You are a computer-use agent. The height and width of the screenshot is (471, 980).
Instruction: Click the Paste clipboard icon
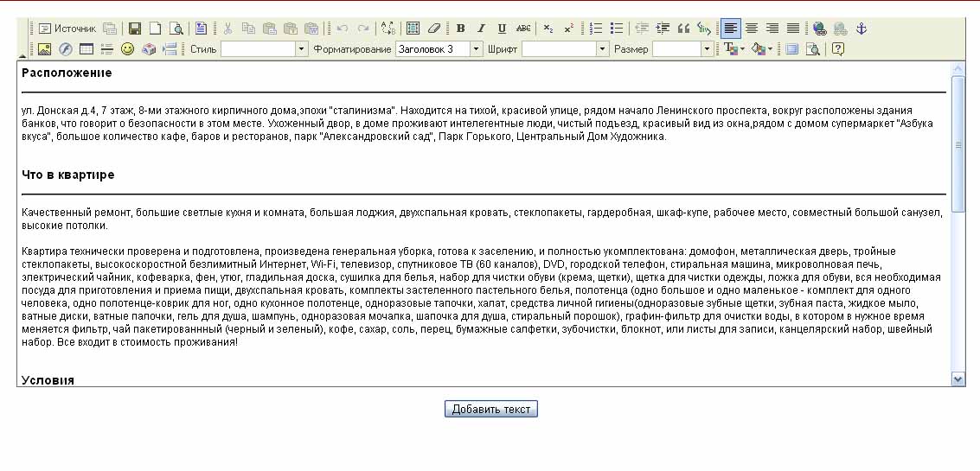pyautogui.click(x=269, y=29)
